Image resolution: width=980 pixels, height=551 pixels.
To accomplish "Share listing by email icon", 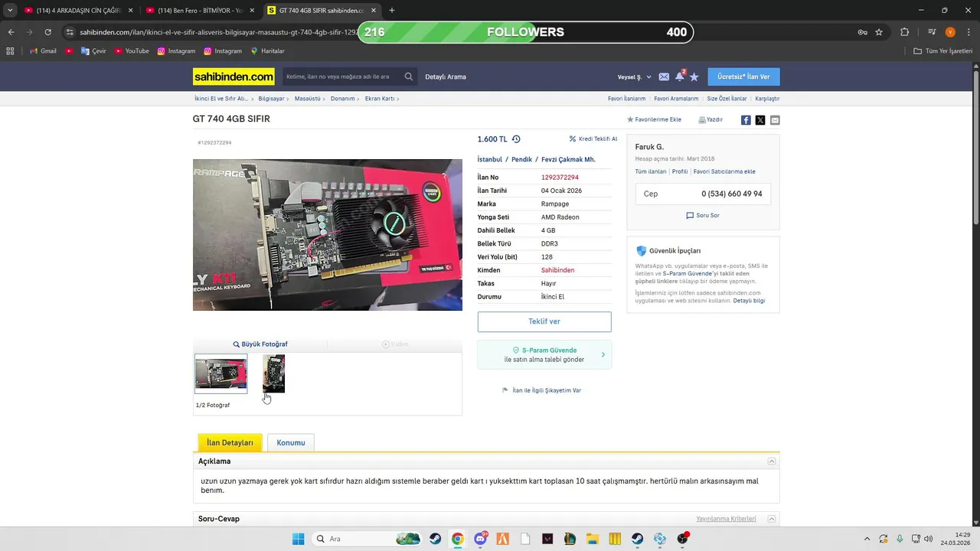I will [775, 120].
